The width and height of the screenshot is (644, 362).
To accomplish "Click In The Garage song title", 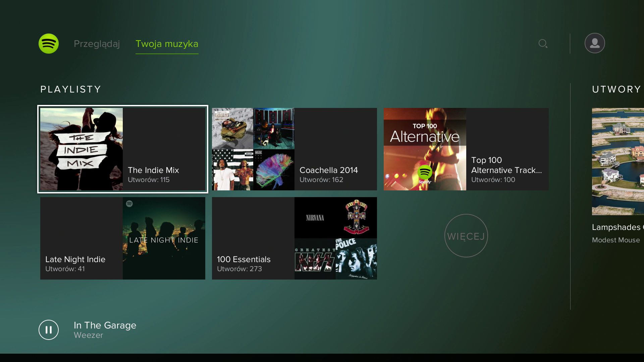I will [105, 325].
